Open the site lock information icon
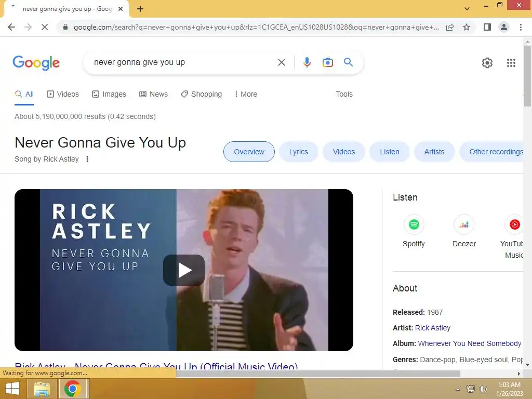The height and width of the screenshot is (399, 532). tap(65, 27)
